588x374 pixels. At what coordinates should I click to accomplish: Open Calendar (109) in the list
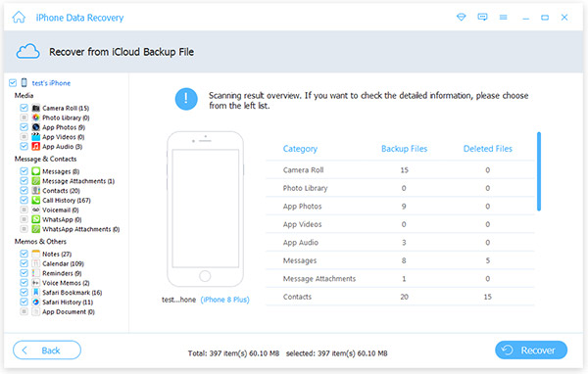coord(63,263)
